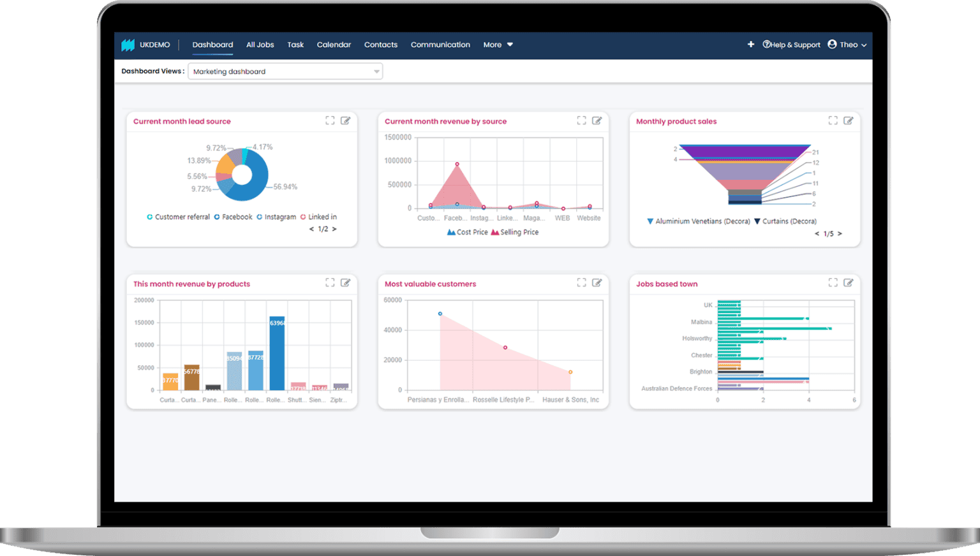
Task: Toggle the Cost Price legend entry
Action: pyautogui.click(x=468, y=232)
